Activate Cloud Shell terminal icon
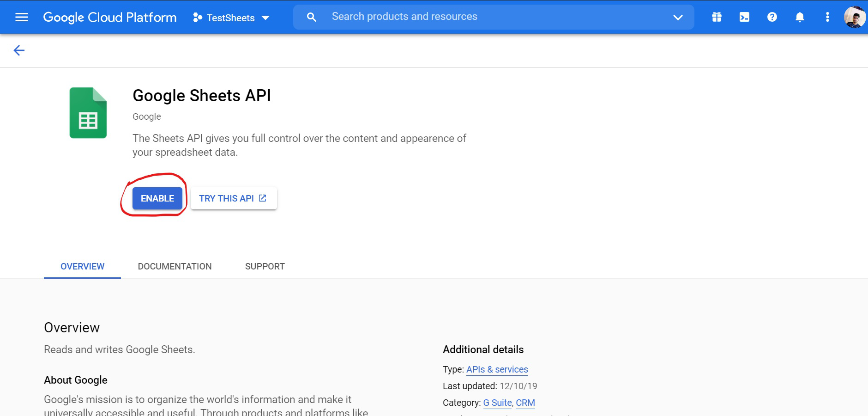Image resolution: width=868 pixels, height=416 pixels. pos(744,18)
